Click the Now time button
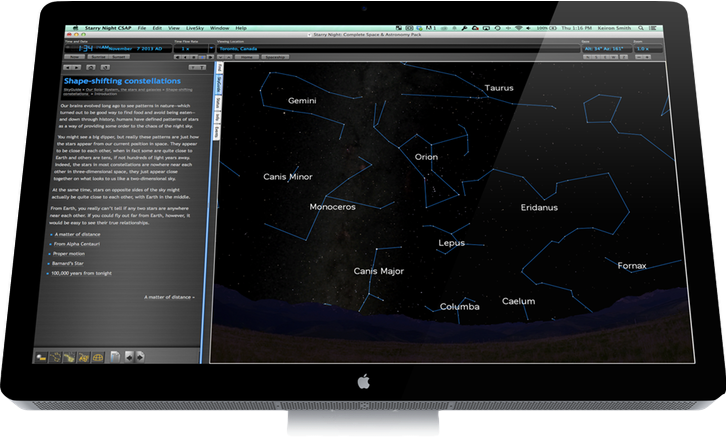Screen dimensions: 726x447 tap(74, 57)
